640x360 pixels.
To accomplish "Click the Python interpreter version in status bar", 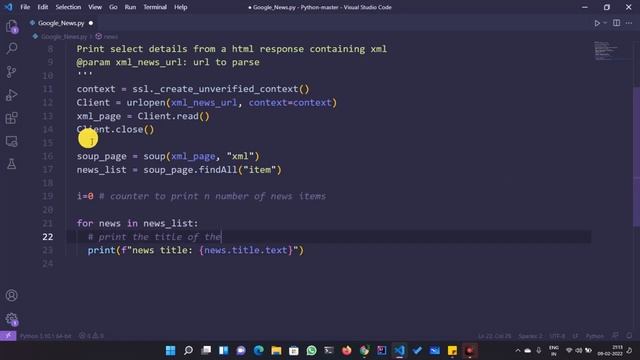I will pyautogui.click(x=45, y=336).
